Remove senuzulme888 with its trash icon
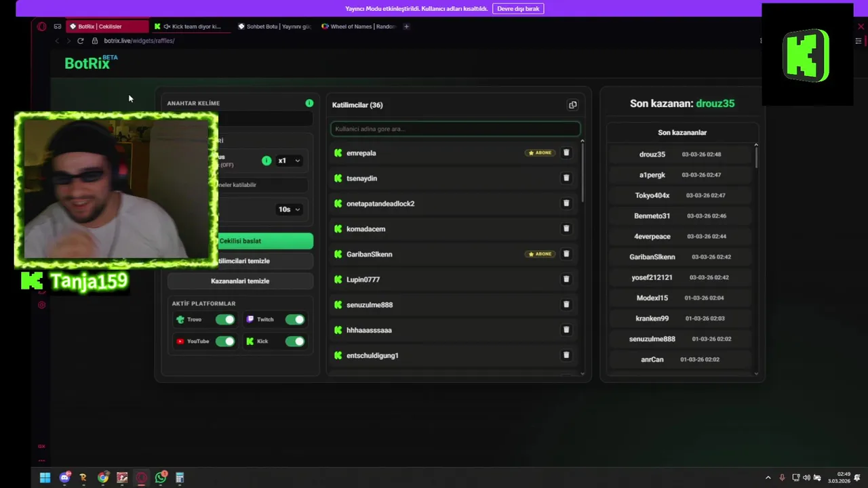 point(566,305)
